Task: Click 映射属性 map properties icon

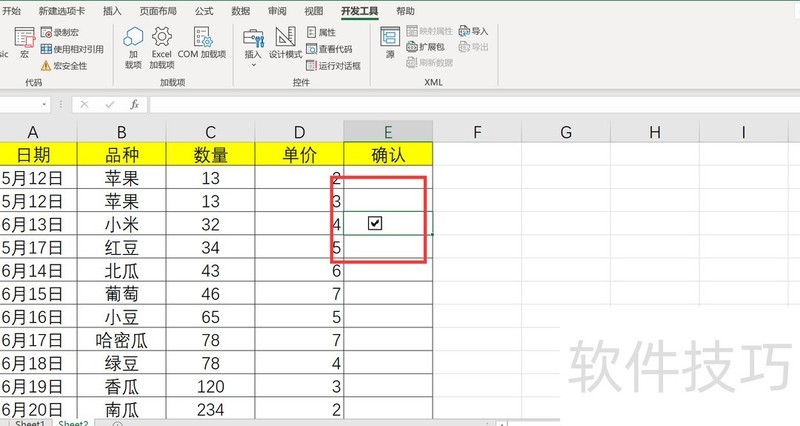Action: click(x=412, y=31)
